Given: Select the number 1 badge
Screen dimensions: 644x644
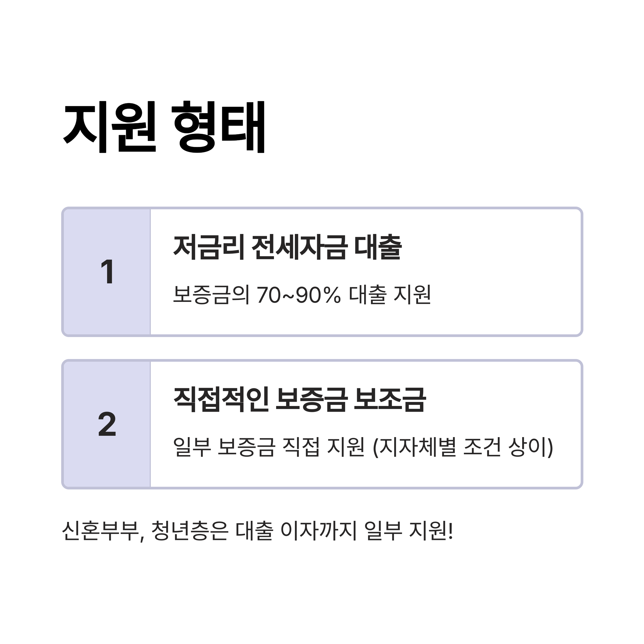Looking at the screenshot, I should click(x=107, y=272).
